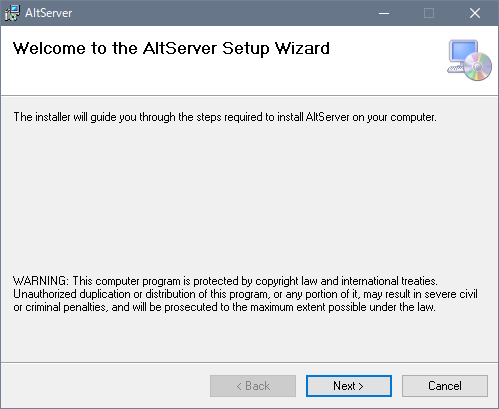The image size is (499, 409).
Task: Cancel the AltServer installation
Action: [445, 386]
